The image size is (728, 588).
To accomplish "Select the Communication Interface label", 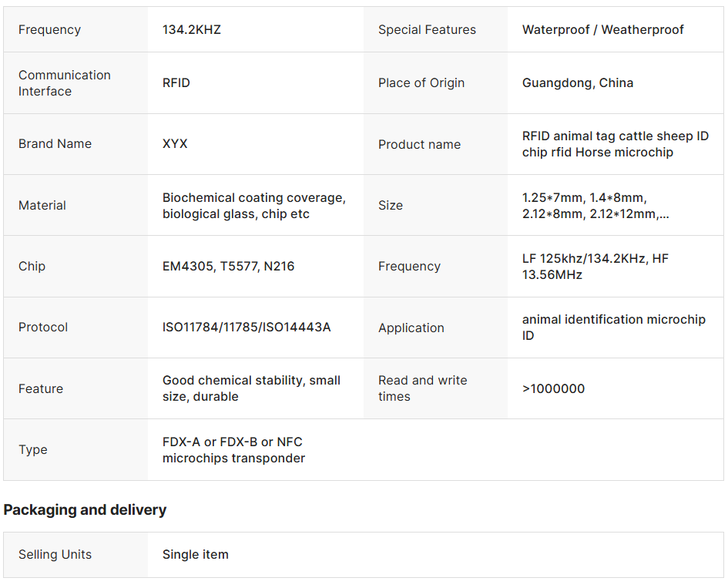I will pyautogui.click(x=65, y=83).
